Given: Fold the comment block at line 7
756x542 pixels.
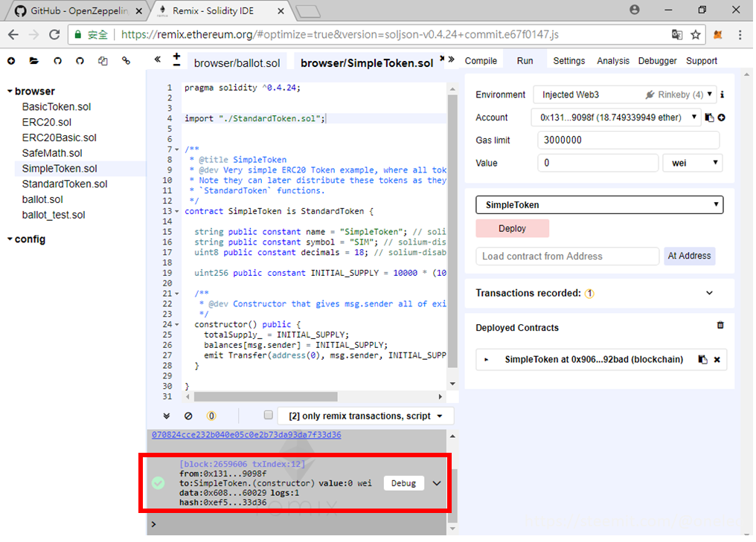Looking at the screenshot, I should tap(177, 149).
